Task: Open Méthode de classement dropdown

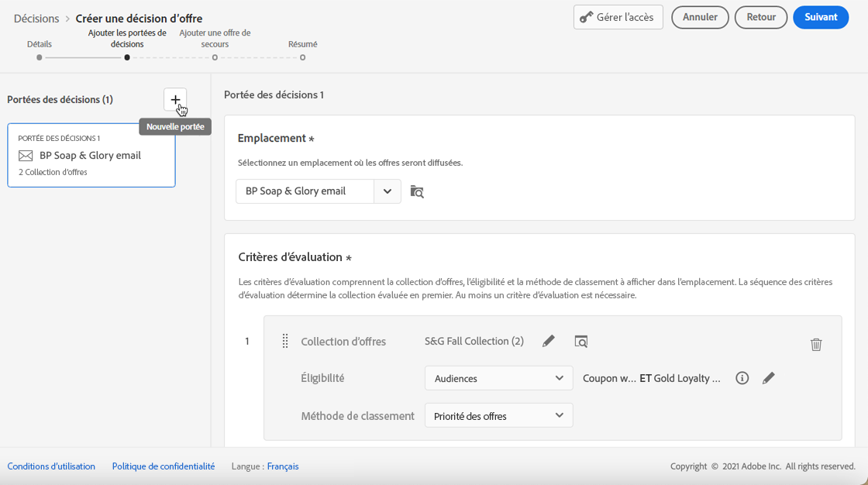Action: (x=498, y=416)
